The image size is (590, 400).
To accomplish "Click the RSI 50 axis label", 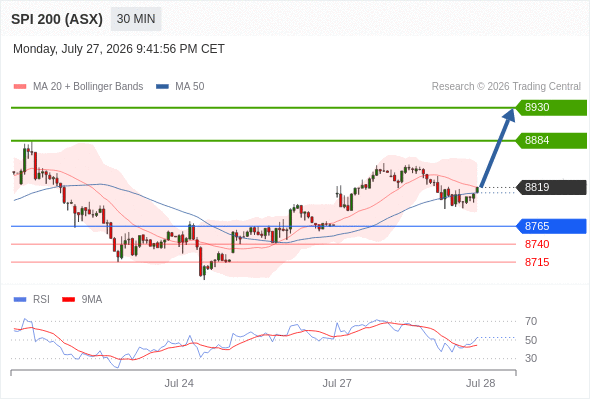I will (531, 340).
